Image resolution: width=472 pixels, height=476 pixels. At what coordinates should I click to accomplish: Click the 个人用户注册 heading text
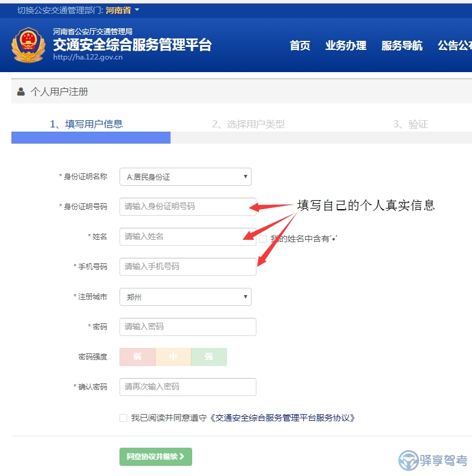click(x=59, y=92)
